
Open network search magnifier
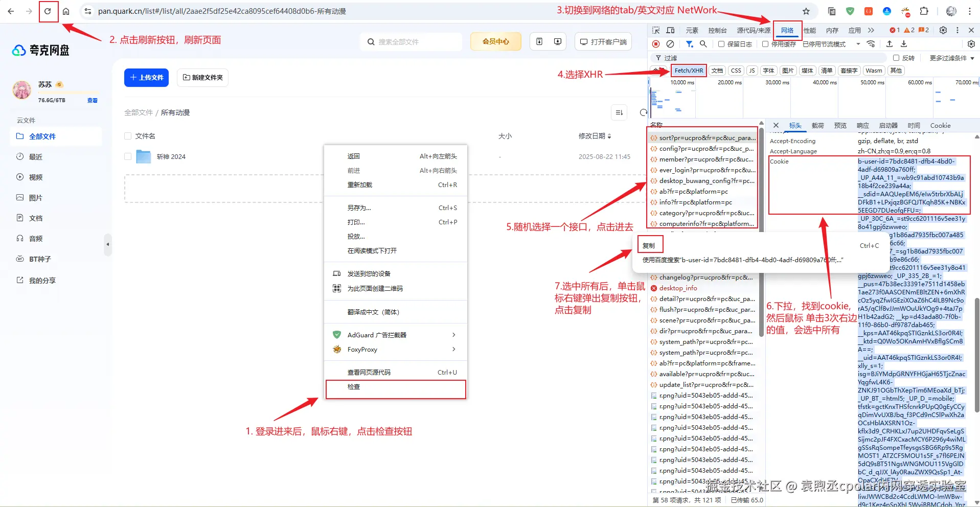tap(703, 44)
